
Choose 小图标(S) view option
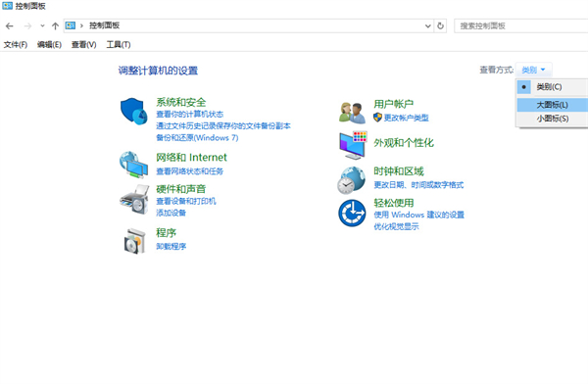point(552,119)
